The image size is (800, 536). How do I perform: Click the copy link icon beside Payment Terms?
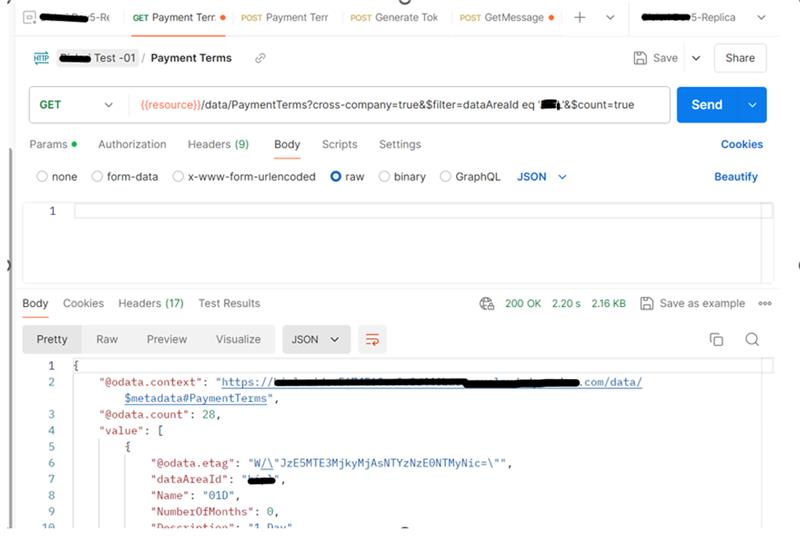coord(260,59)
